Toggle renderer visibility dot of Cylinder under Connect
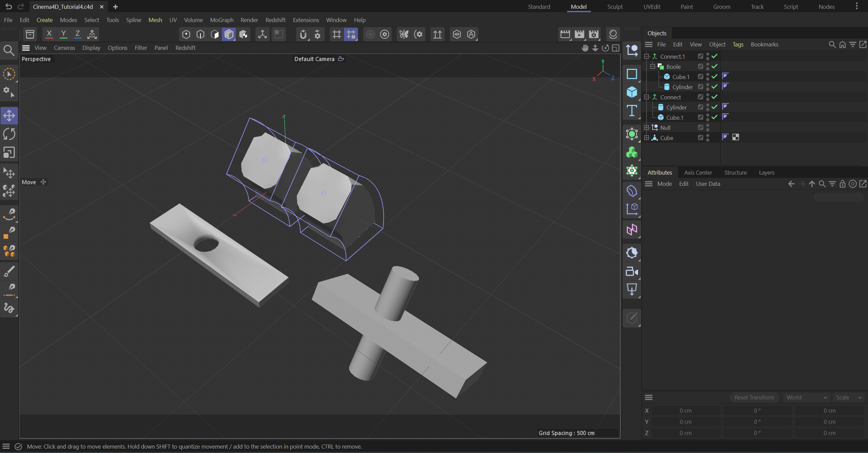 [x=708, y=109]
